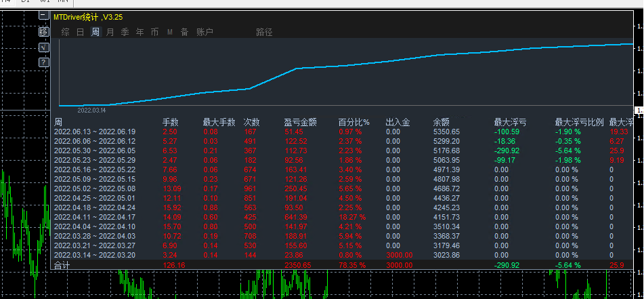
Task: Click the MTDriver统计 V3.25 title
Action: point(88,17)
